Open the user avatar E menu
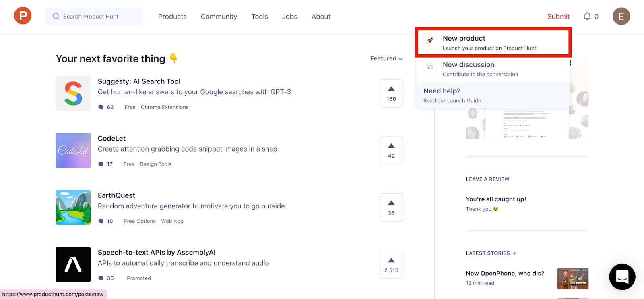Image resolution: width=644 pixels, height=299 pixels. click(621, 16)
